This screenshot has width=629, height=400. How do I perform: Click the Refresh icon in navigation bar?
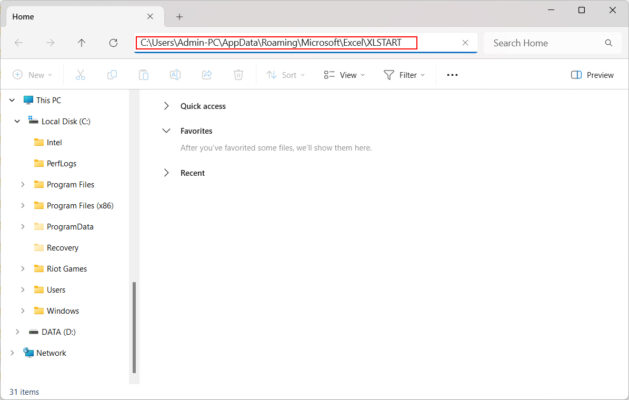click(113, 43)
